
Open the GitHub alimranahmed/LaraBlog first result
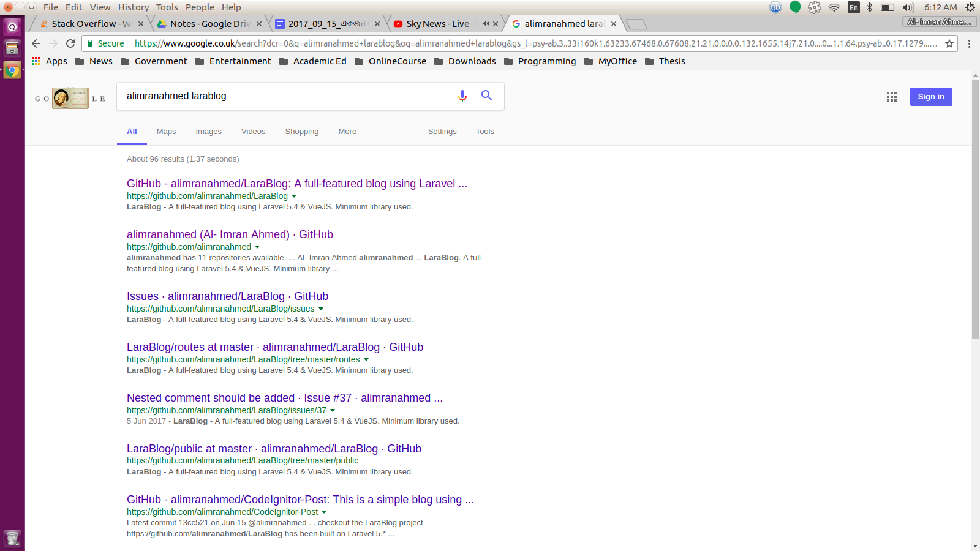pyautogui.click(x=297, y=184)
